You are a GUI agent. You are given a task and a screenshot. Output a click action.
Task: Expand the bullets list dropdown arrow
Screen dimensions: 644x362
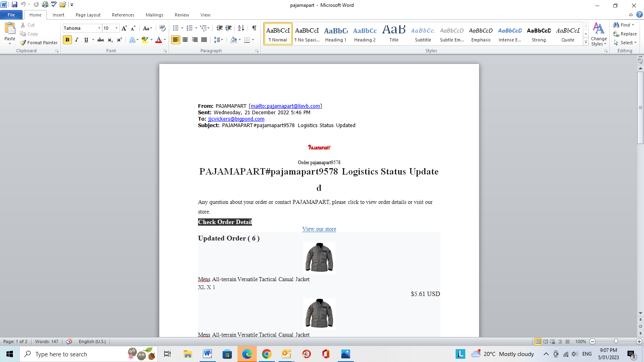182,28
